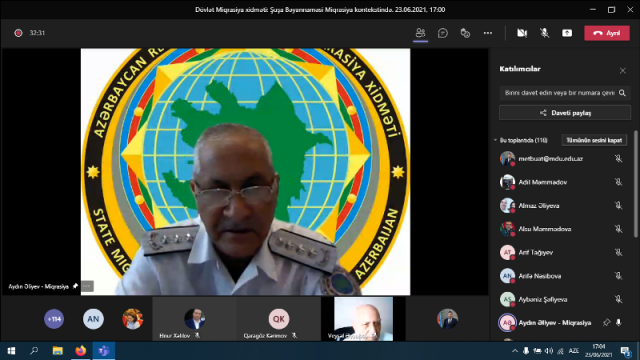Toggle the microphone mute button
The height and width of the screenshot is (360, 640).
(x=544, y=33)
